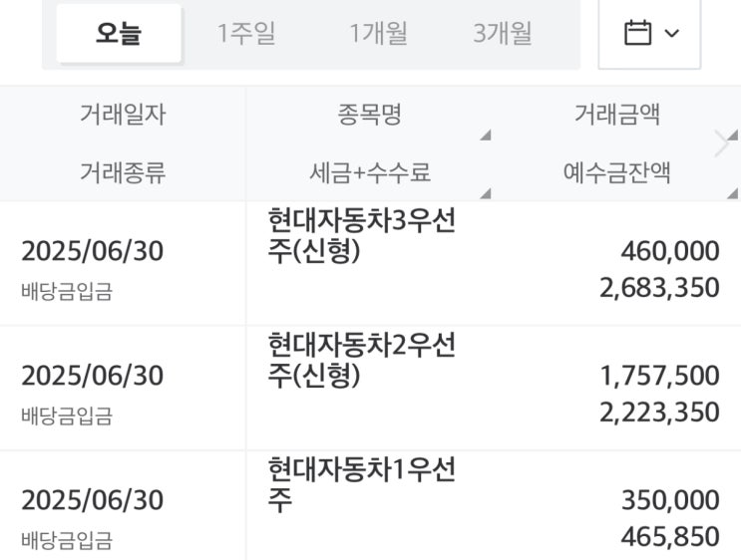Sort by the 거래일자 column header
741x560 pixels.
pos(123,116)
